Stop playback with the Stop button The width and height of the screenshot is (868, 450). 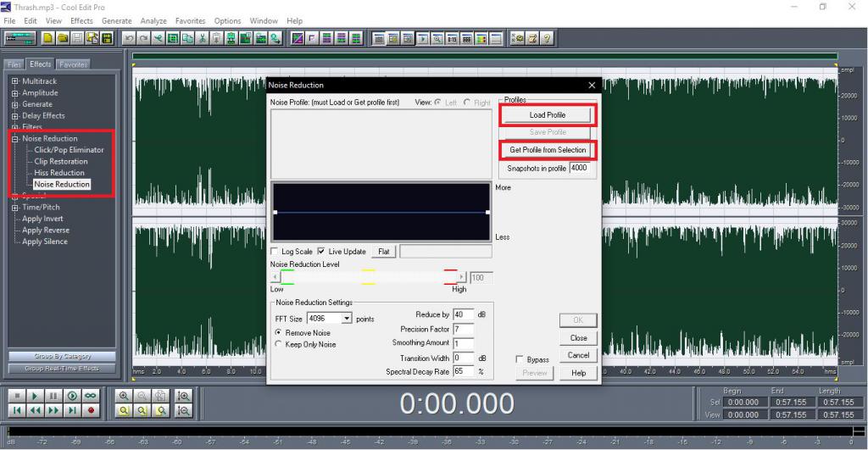click(17, 396)
